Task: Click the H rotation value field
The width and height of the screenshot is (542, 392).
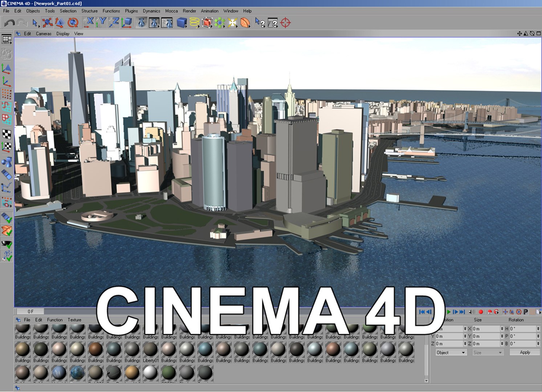Action: tap(525, 329)
